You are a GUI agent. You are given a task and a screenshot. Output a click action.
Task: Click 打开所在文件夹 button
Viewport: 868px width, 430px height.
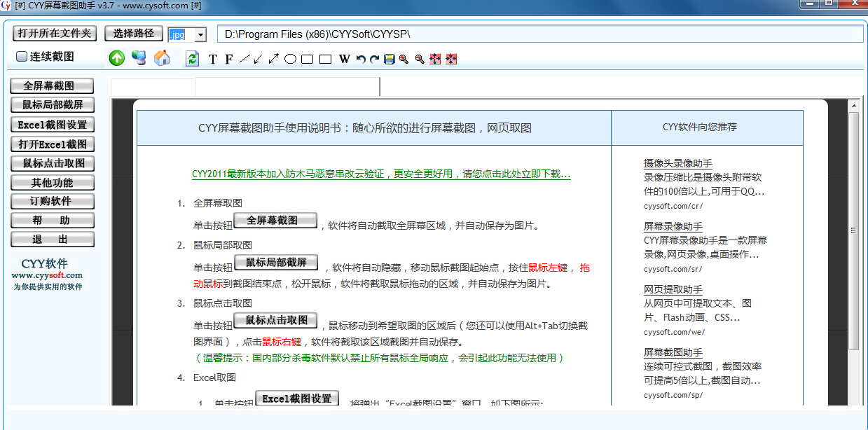(55, 34)
